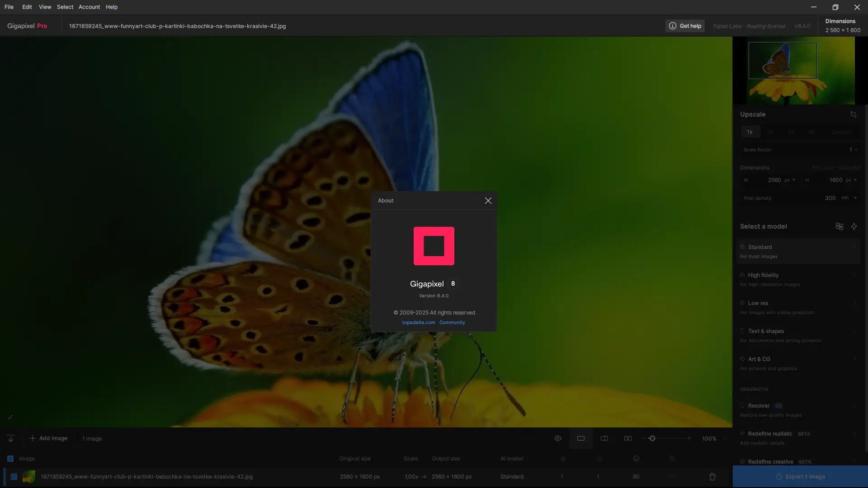Screen dimensions: 868x488
Task: Open the topazlabs.com link
Action: click(x=418, y=323)
